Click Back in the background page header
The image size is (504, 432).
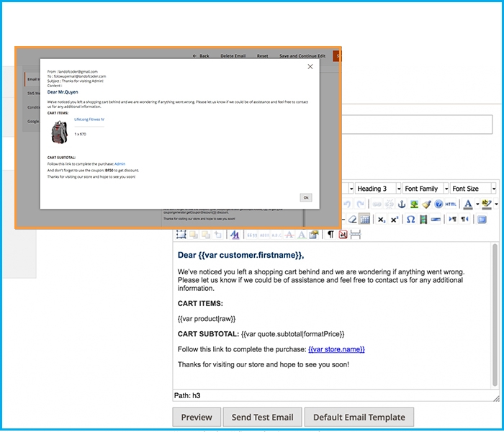point(201,56)
